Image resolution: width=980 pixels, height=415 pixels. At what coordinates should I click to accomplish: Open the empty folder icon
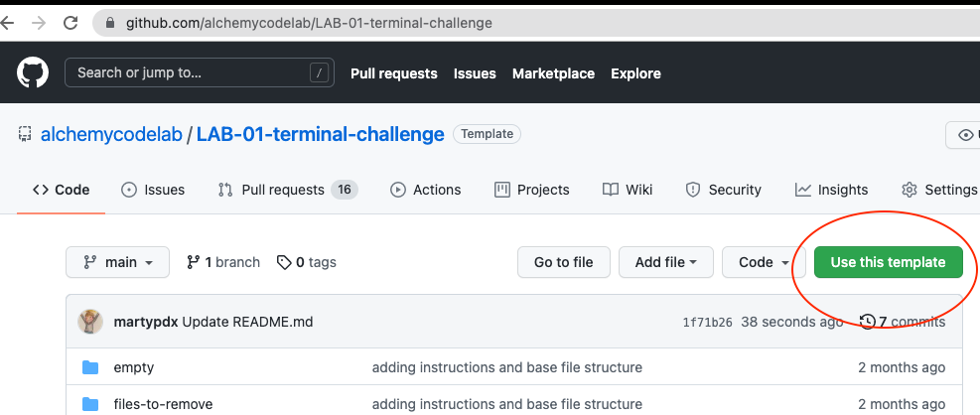pos(91,367)
